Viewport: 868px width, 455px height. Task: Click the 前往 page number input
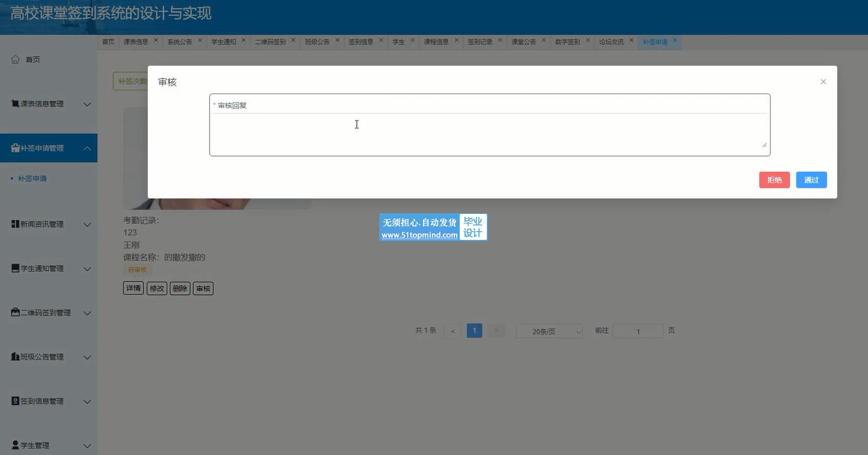[638, 331]
